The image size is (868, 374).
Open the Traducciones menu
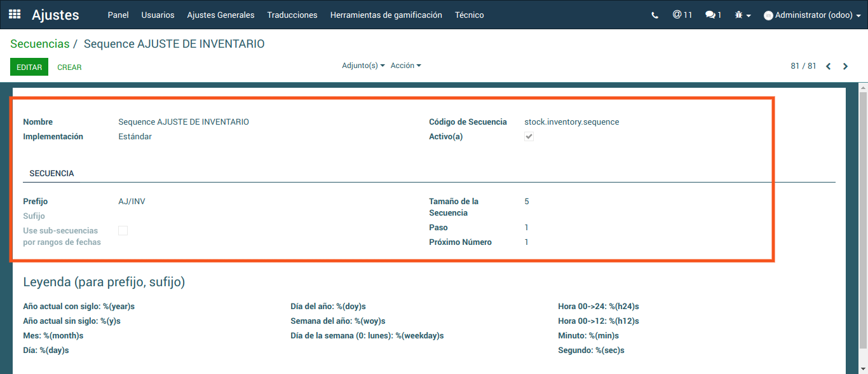292,15
